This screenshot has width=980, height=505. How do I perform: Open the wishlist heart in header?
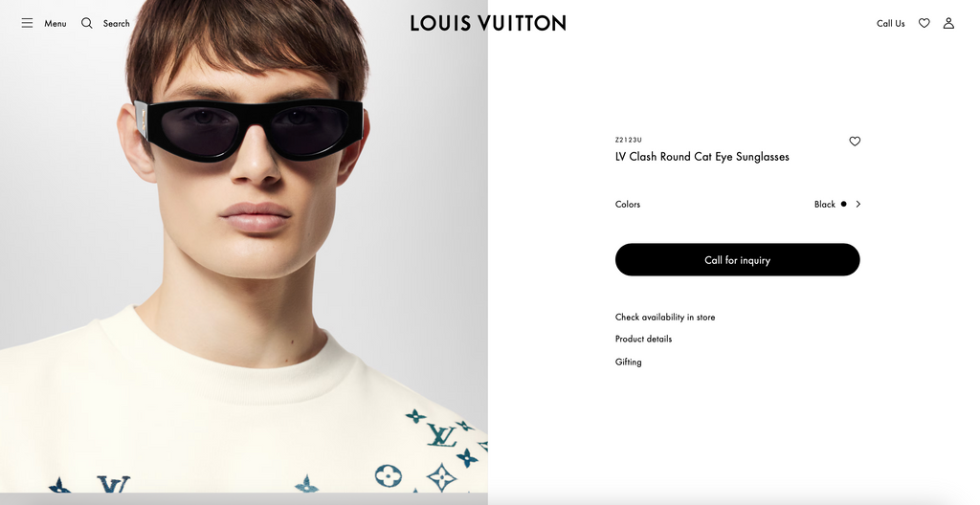(924, 23)
